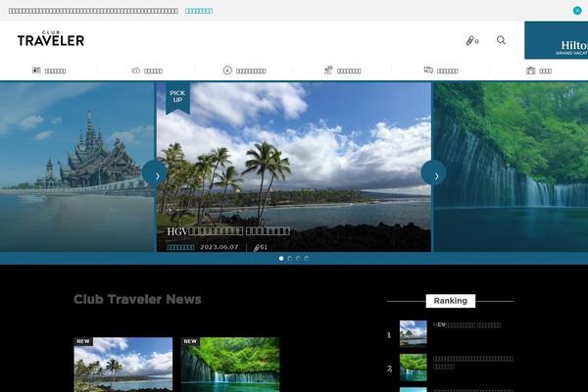Click the NEW badge on the beach news card

click(83, 341)
